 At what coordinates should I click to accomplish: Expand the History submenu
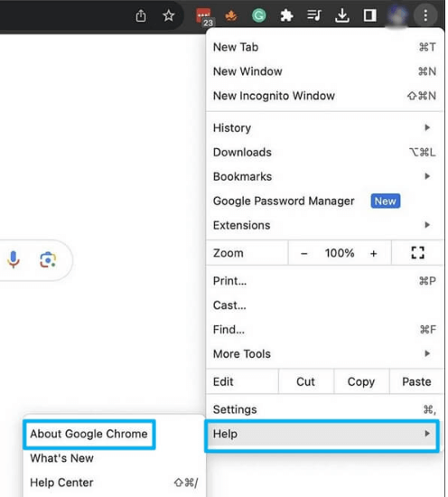click(x=325, y=127)
